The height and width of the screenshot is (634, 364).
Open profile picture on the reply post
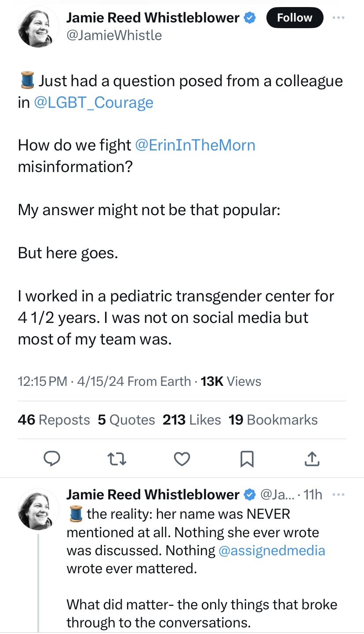[38, 509]
